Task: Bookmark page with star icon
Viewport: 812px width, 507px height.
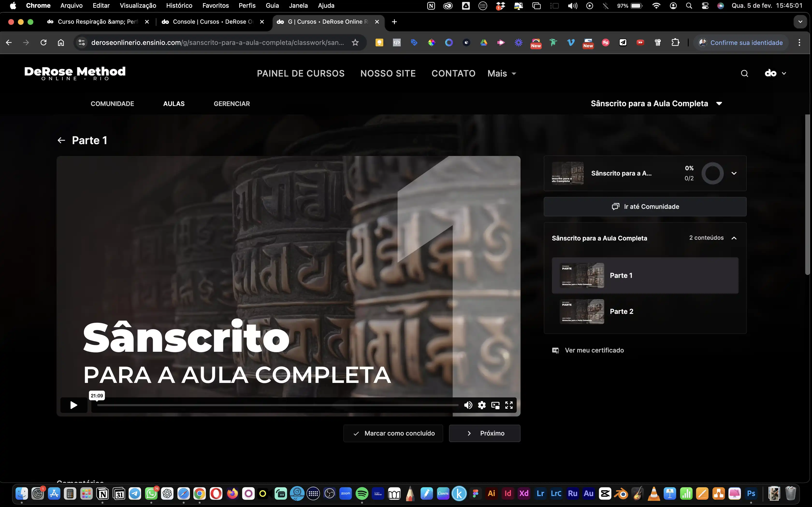Action: (x=355, y=42)
